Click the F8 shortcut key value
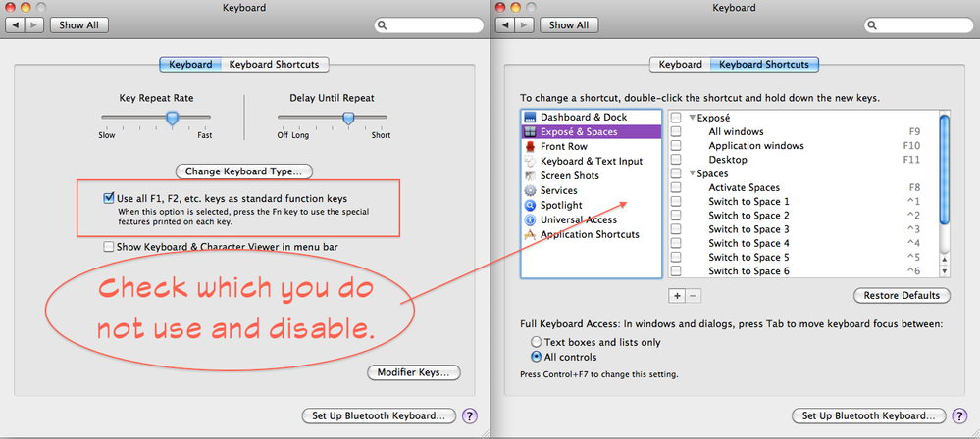Image resolution: width=980 pixels, height=439 pixels. (914, 187)
